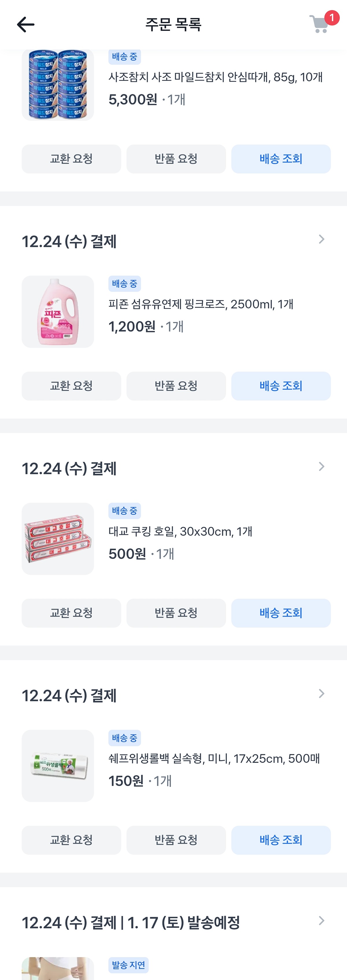Open the Chef sanitary roll bag thumbnail
Viewport: 347px width, 980px height.
[x=58, y=766]
